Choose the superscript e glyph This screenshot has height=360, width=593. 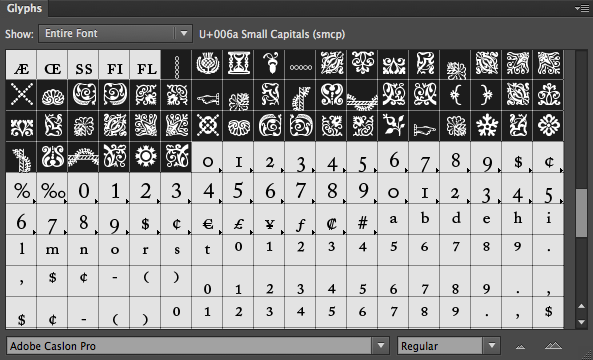(486, 219)
